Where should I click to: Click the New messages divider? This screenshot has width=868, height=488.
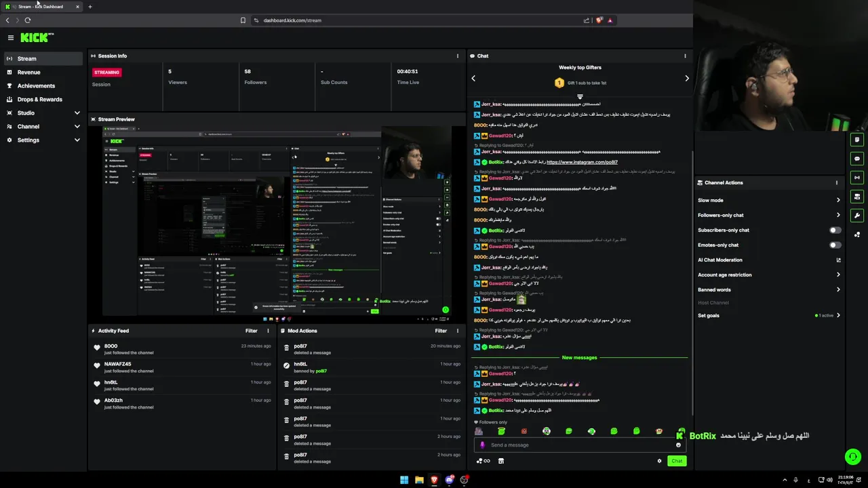click(580, 358)
